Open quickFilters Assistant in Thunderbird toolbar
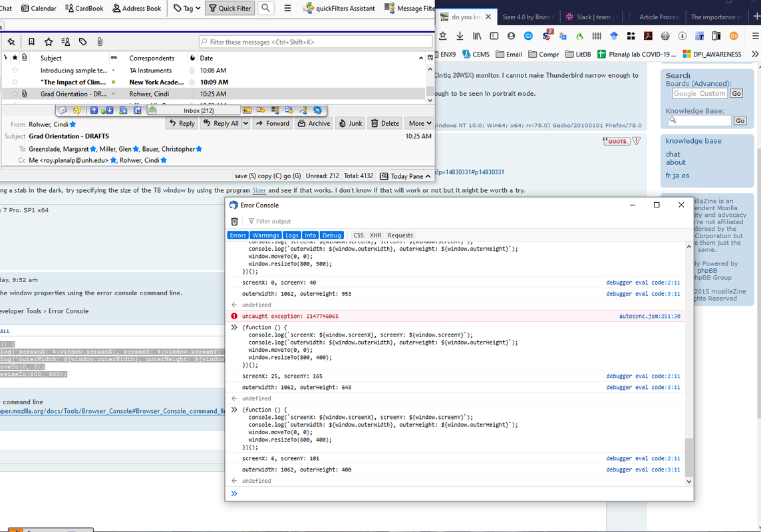 point(339,8)
